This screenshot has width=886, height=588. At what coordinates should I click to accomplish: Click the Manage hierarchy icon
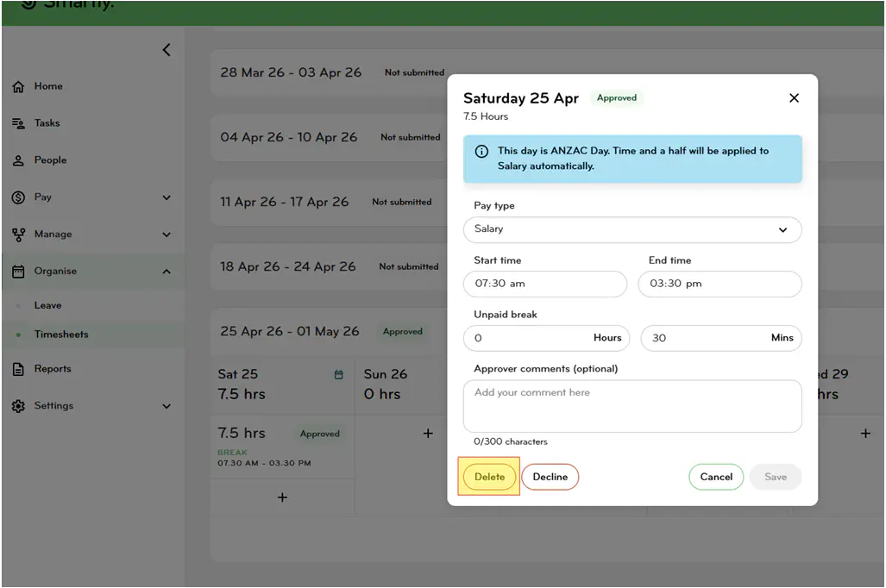point(18,235)
